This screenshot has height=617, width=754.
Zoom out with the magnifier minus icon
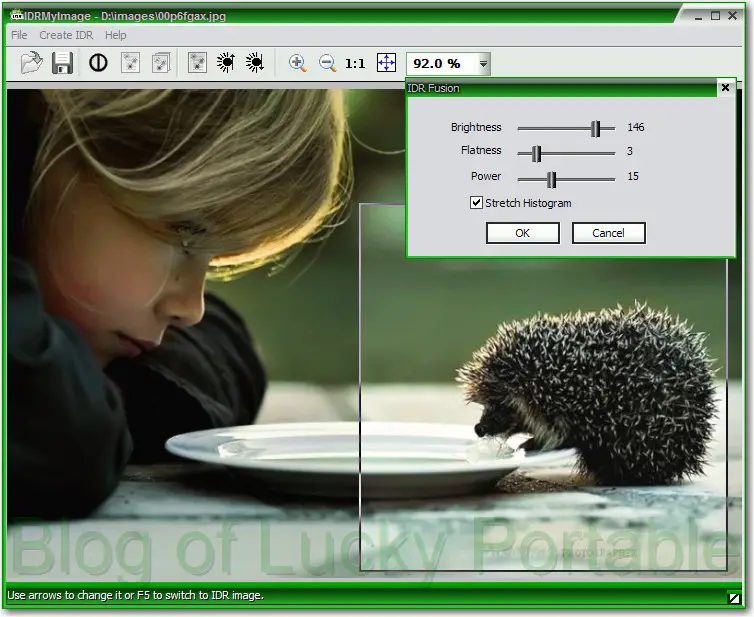pos(327,63)
